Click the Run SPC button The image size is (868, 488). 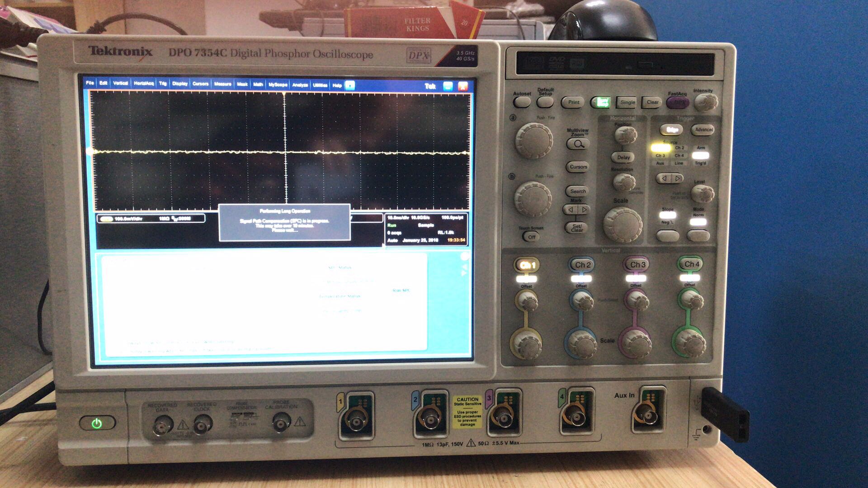point(401,290)
